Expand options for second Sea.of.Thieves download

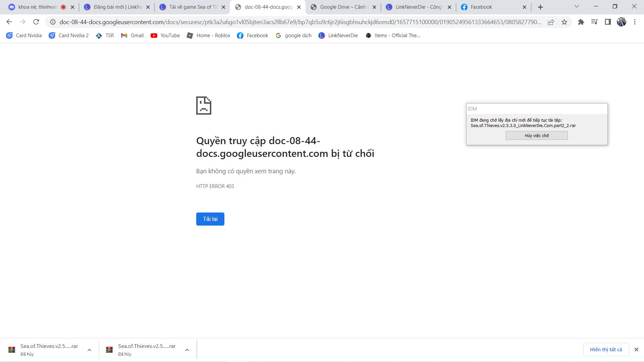pyautogui.click(x=187, y=350)
